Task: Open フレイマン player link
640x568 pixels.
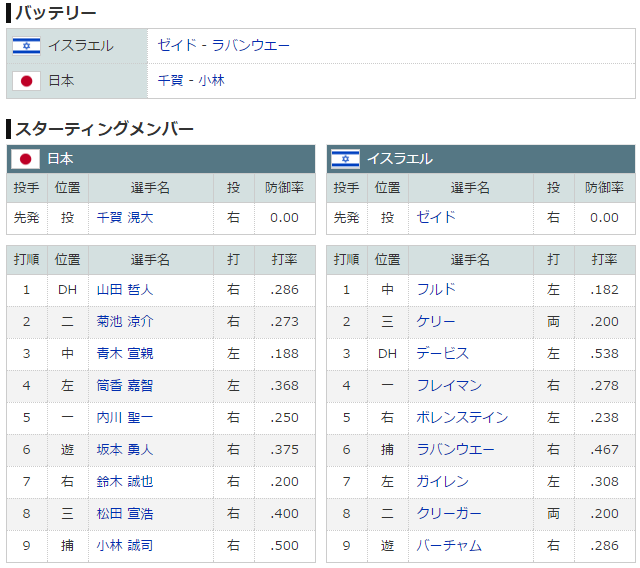Action: point(449,386)
